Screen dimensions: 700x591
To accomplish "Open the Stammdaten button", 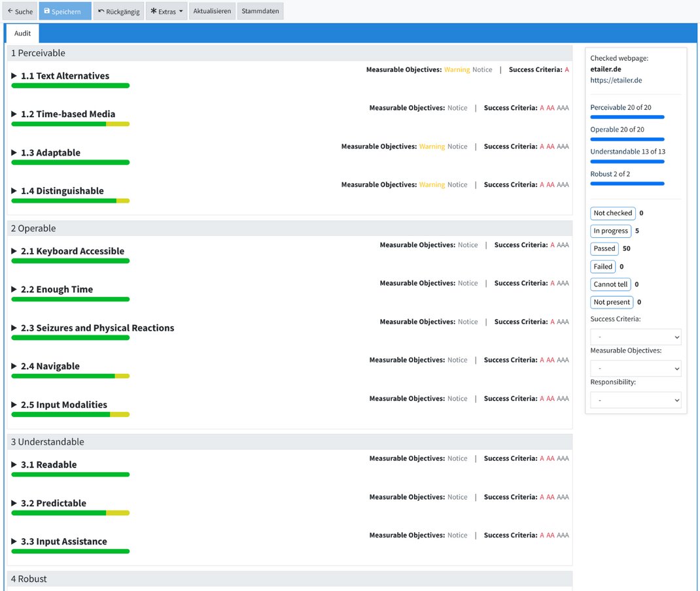I will pos(260,11).
